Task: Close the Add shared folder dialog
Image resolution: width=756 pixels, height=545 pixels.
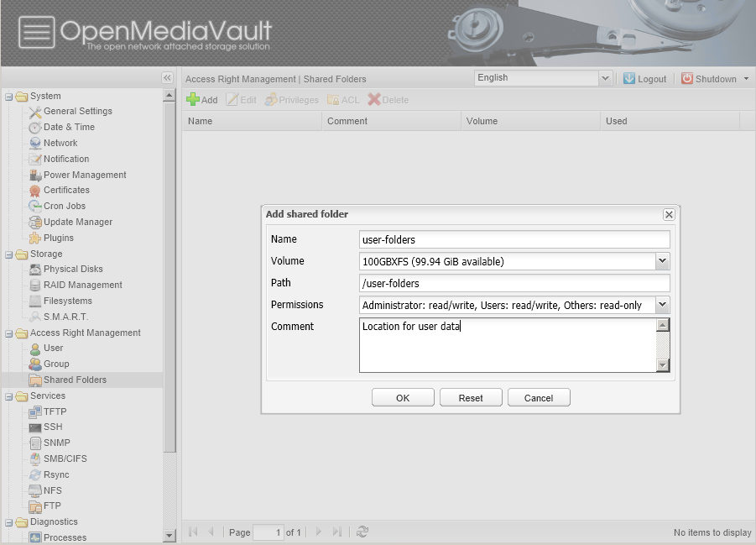Action: pos(669,214)
